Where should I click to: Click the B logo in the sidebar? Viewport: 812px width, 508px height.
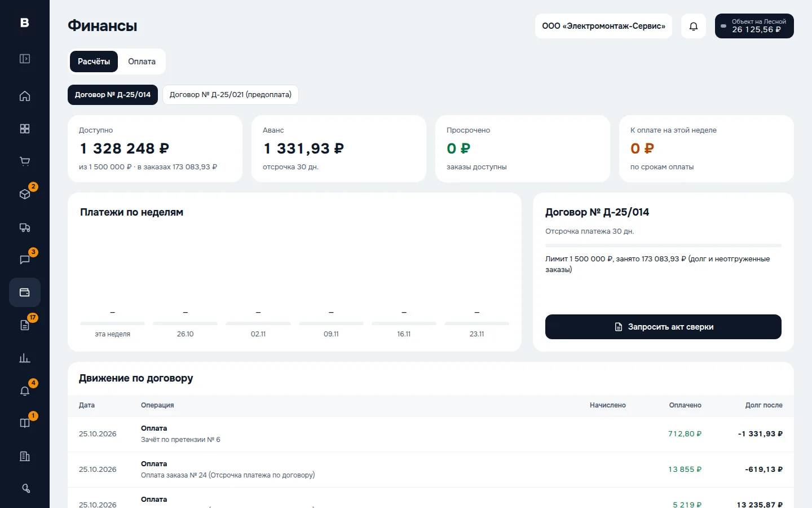[x=25, y=23]
